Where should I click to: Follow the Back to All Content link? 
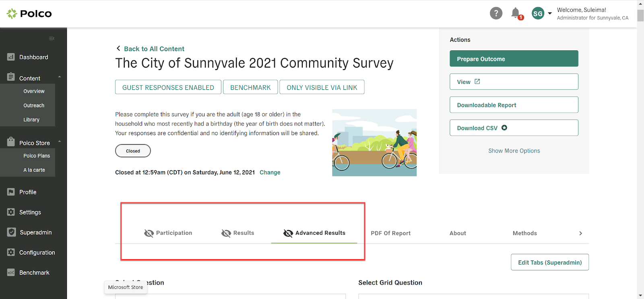click(x=154, y=49)
